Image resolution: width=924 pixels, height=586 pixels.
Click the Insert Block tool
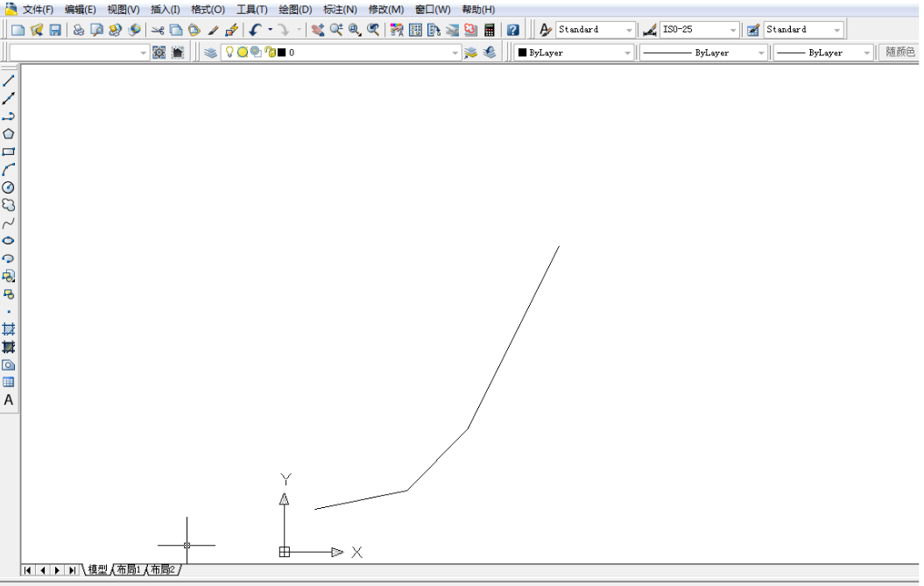pos(8,276)
